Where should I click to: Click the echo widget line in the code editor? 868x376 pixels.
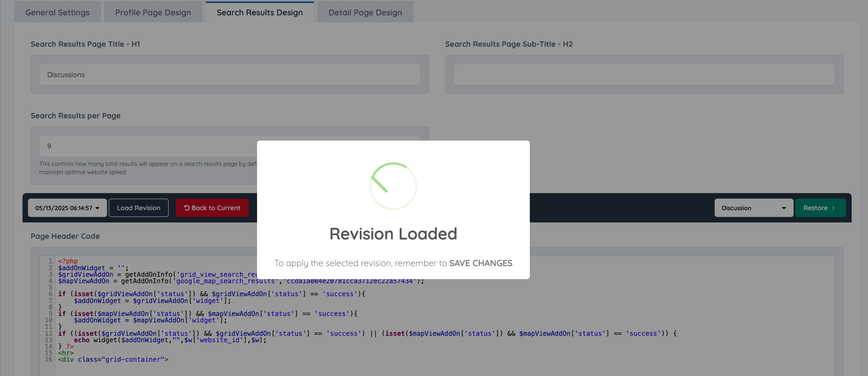tap(170, 340)
